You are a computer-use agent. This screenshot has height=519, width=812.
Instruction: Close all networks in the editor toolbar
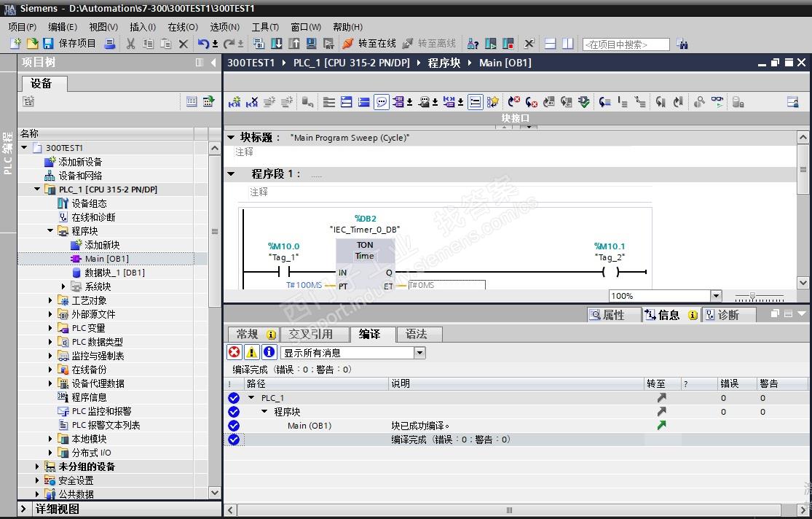pos(364,101)
